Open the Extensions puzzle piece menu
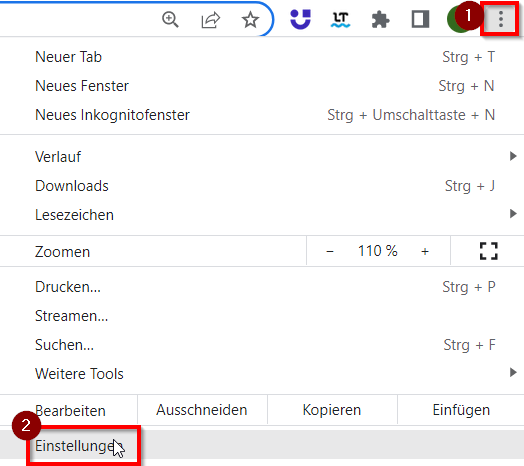 pos(380,20)
